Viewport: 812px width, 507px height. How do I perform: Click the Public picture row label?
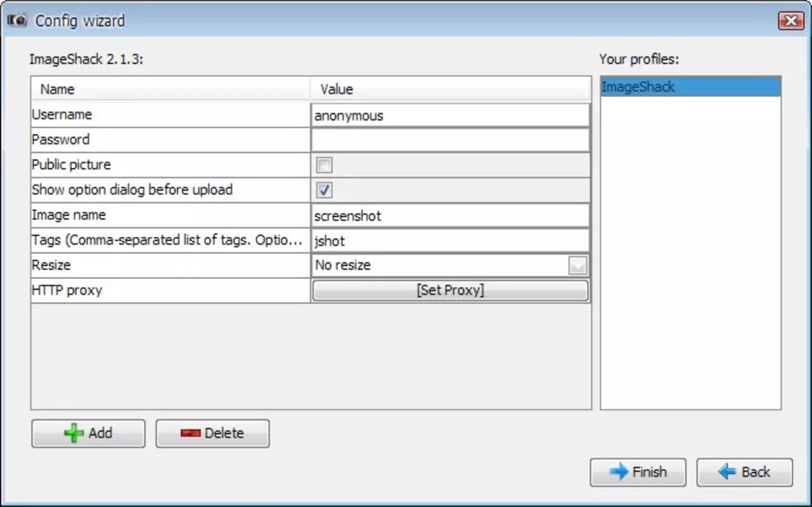coord(71,165)
